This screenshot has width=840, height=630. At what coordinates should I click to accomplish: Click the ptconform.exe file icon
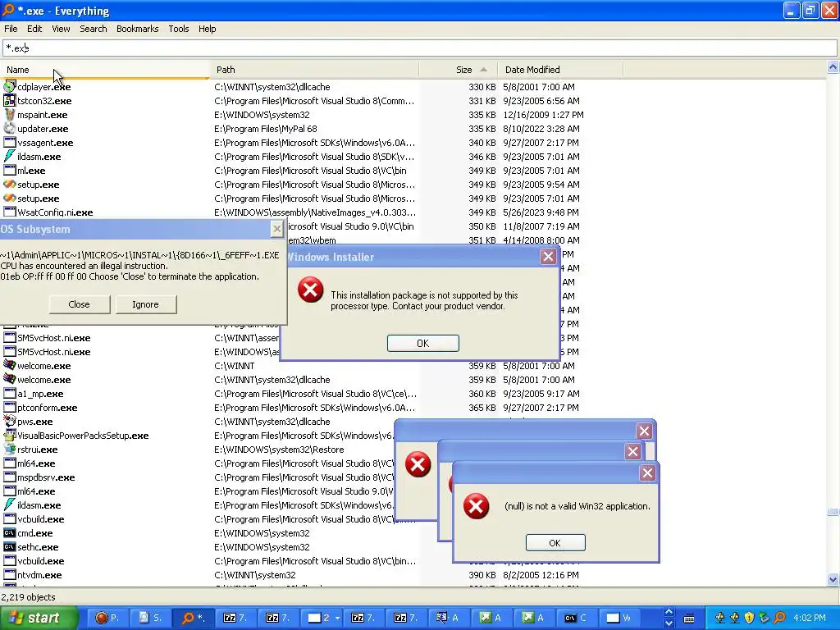pos(10,407)
